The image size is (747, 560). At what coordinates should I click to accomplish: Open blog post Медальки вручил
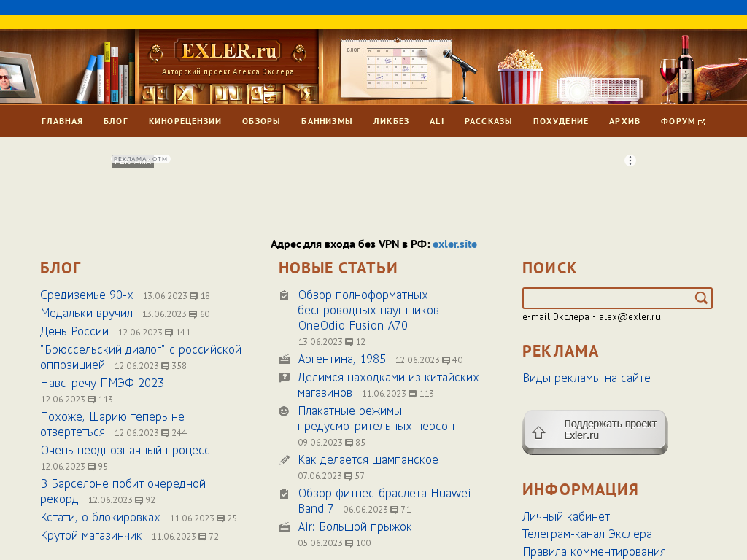[87, 314]
